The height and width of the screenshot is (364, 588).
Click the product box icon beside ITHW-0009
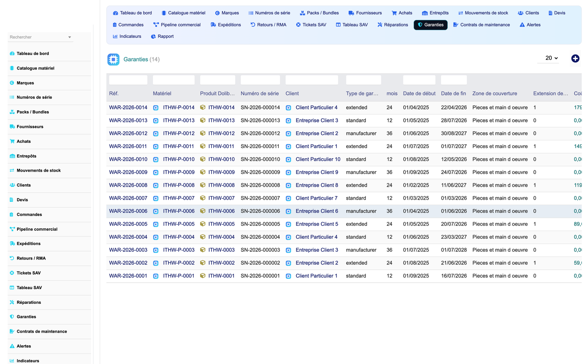[x=203, y=172]
